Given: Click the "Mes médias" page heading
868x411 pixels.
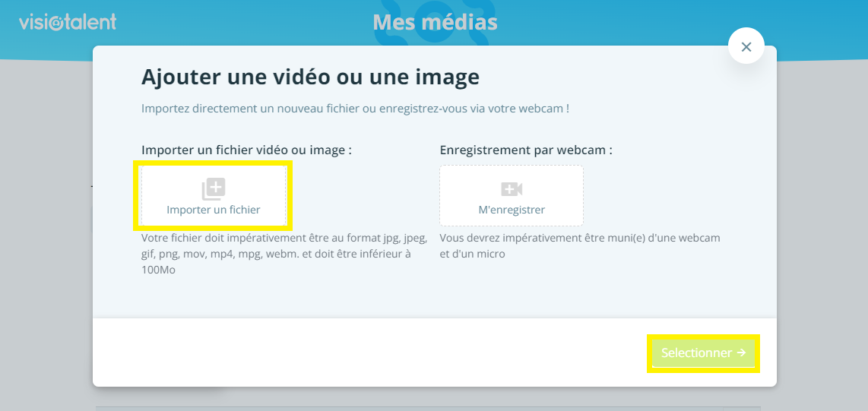Looking at the screenshot, I should pos(435,22).
